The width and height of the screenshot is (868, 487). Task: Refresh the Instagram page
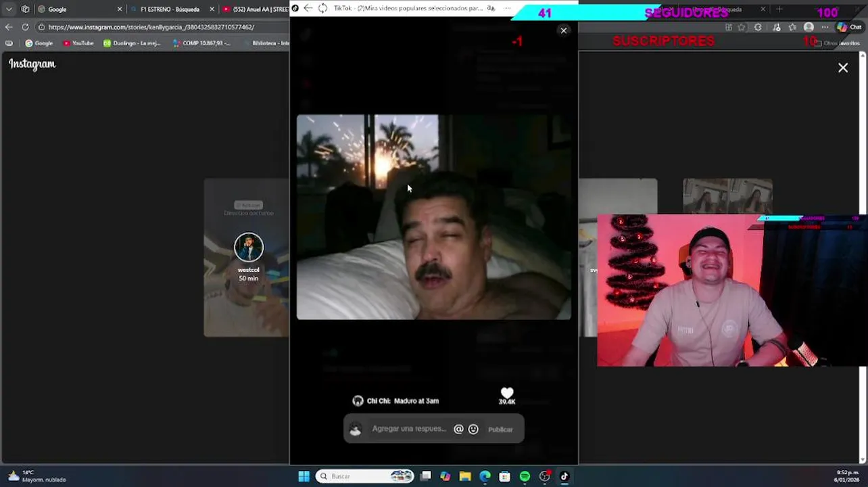coord(25,27)
